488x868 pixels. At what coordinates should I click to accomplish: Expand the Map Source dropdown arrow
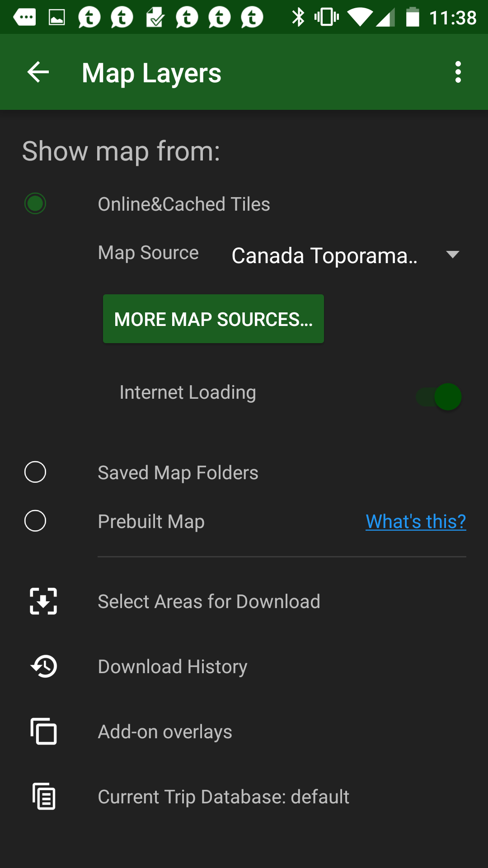coord(452,255)
